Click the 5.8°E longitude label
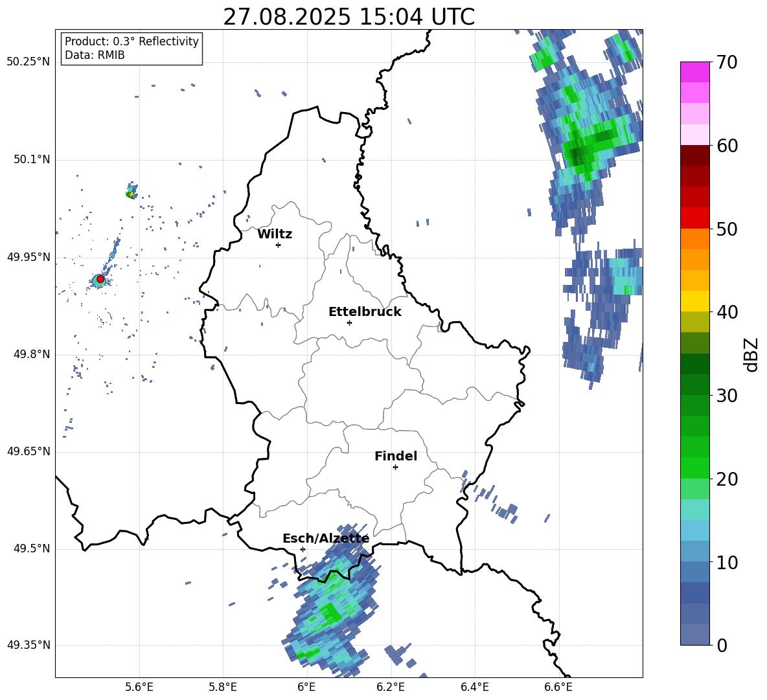Screen dimensions: 767x700 tap(223, 687)
